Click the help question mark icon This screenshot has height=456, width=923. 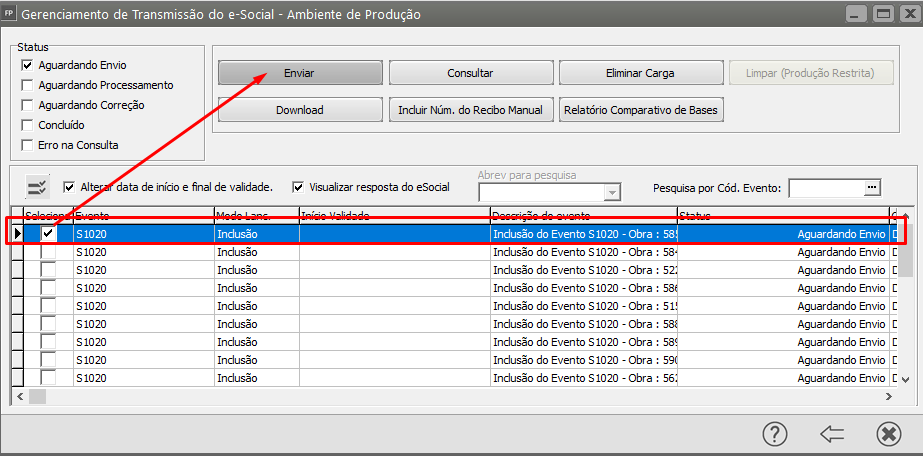click(775, 434)
